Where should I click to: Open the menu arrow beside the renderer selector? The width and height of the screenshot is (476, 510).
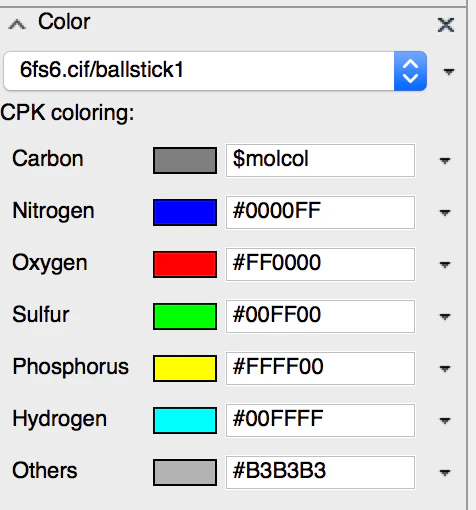(449, 71)
